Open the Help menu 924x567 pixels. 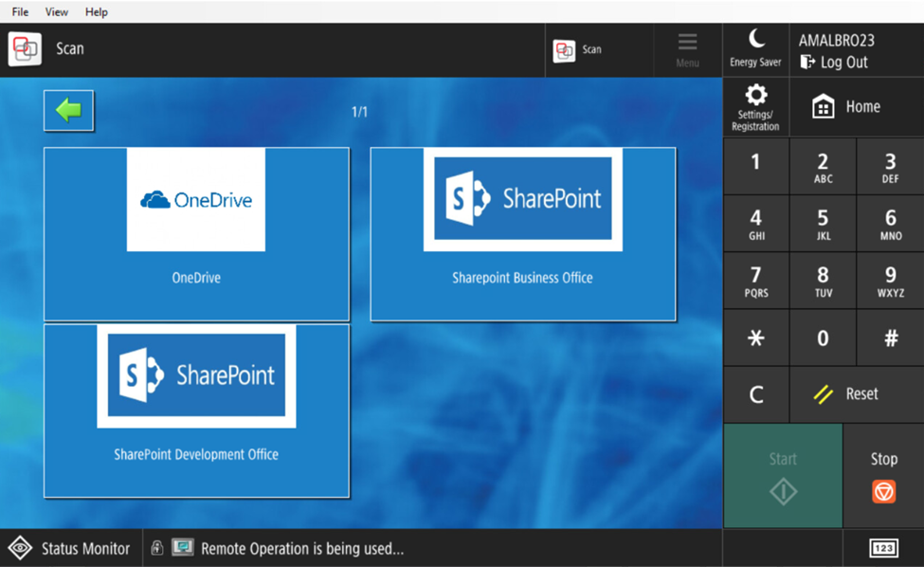coord(96,11)
